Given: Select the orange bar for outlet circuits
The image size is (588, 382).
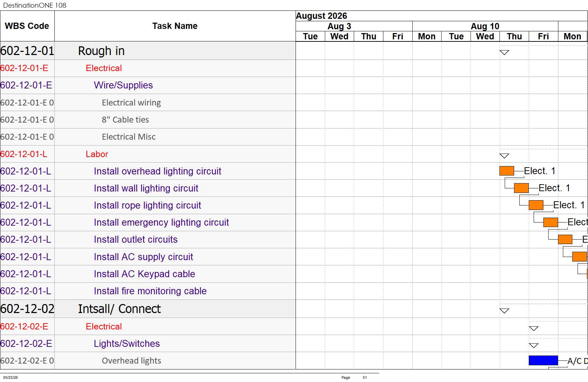Looking at the screenshot, I should 565,239.
